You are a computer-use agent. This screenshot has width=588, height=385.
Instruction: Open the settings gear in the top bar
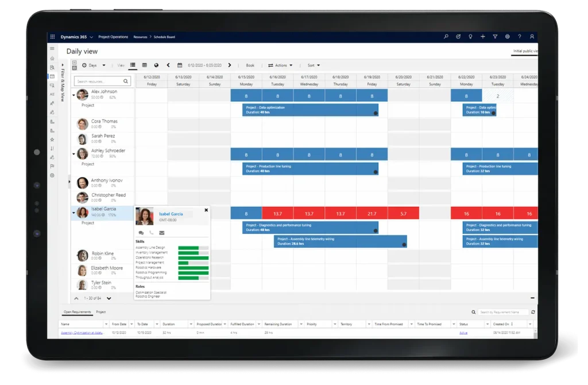pos(508,36)
